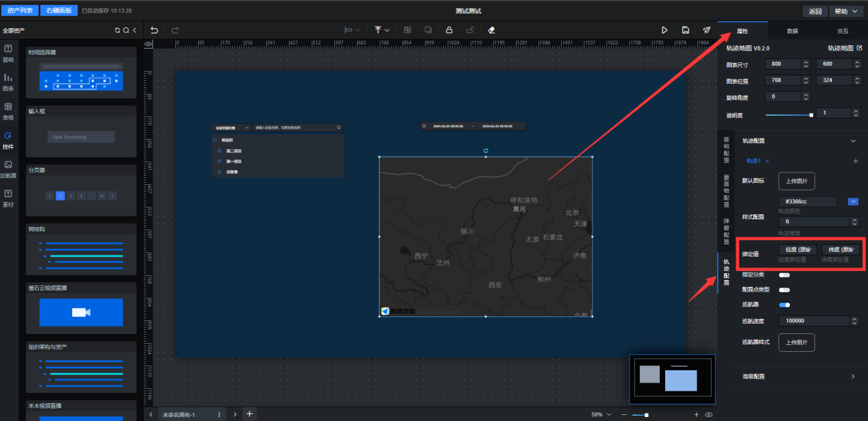Click the lock icon in toolbar

(x=449, y=30)
